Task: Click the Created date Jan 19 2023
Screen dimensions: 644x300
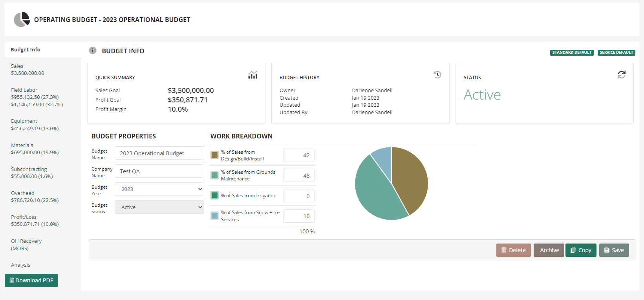Action: click(366, 98)
